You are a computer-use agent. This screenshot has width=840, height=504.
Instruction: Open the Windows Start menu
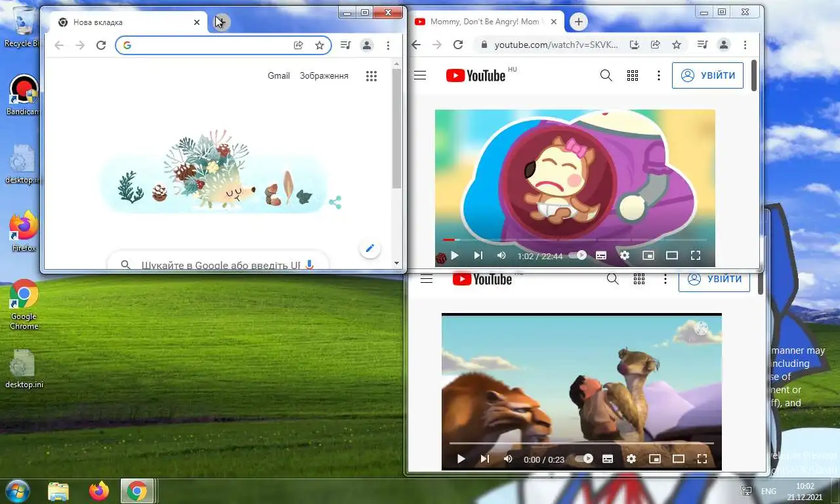(16, 491)
